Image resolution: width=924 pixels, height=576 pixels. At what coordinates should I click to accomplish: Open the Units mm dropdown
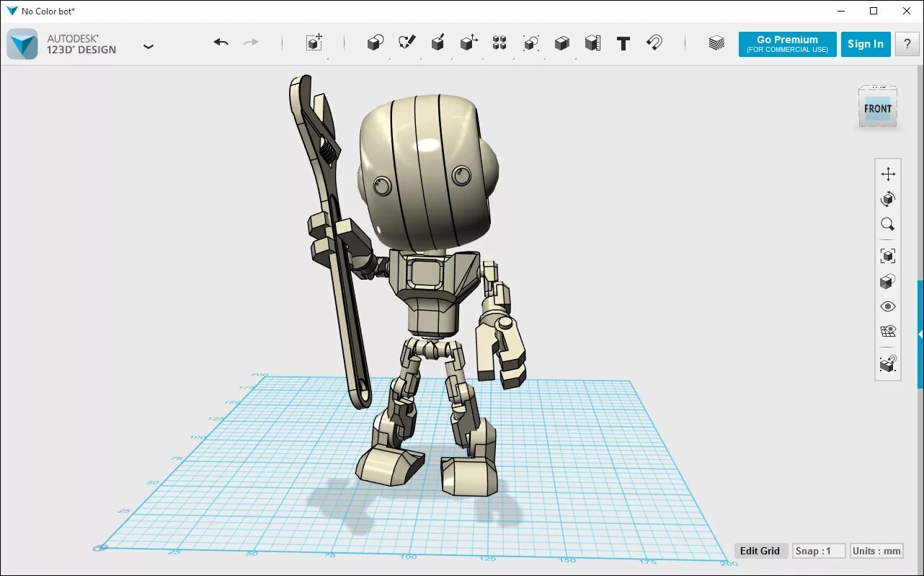(x=876, y=551)
